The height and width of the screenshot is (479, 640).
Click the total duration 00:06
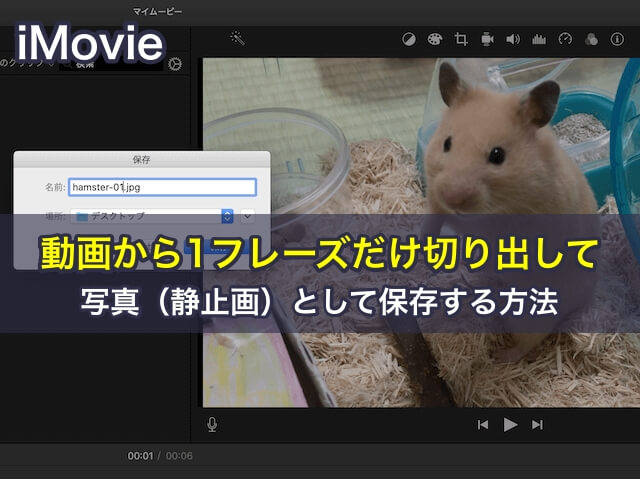[179, 456]
